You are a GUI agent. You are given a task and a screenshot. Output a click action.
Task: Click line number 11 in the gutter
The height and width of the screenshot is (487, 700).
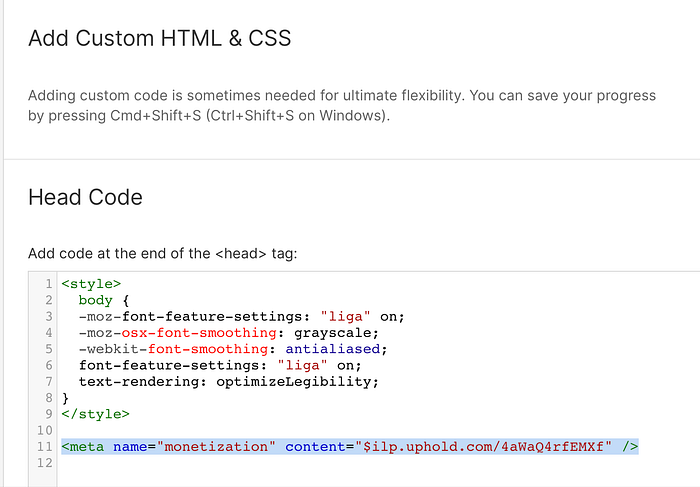pos(45,446)
